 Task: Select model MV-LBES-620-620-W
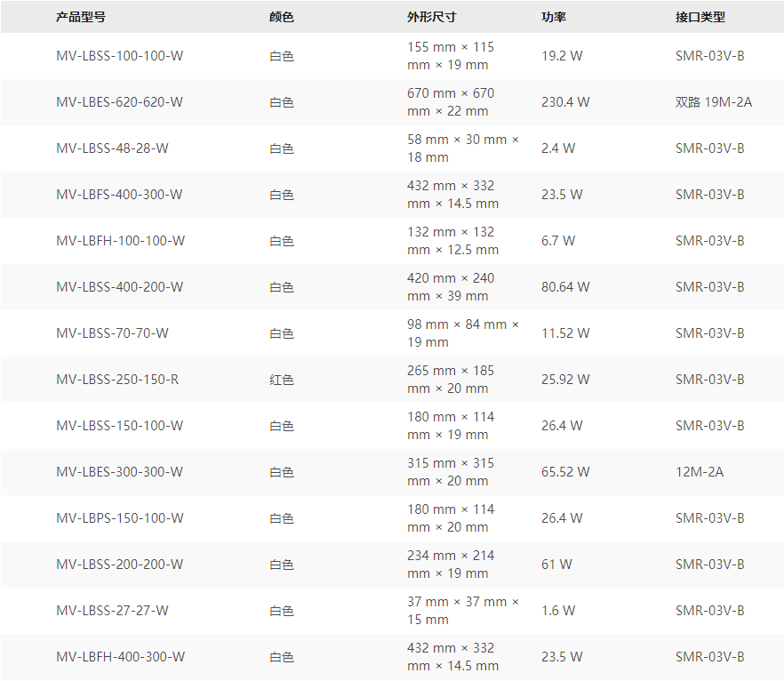[119, 102]
